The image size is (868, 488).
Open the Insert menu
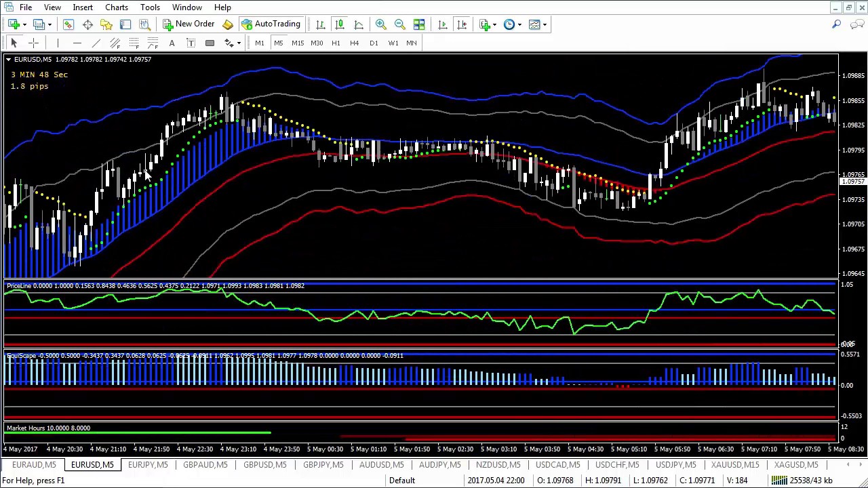point(83,7)
